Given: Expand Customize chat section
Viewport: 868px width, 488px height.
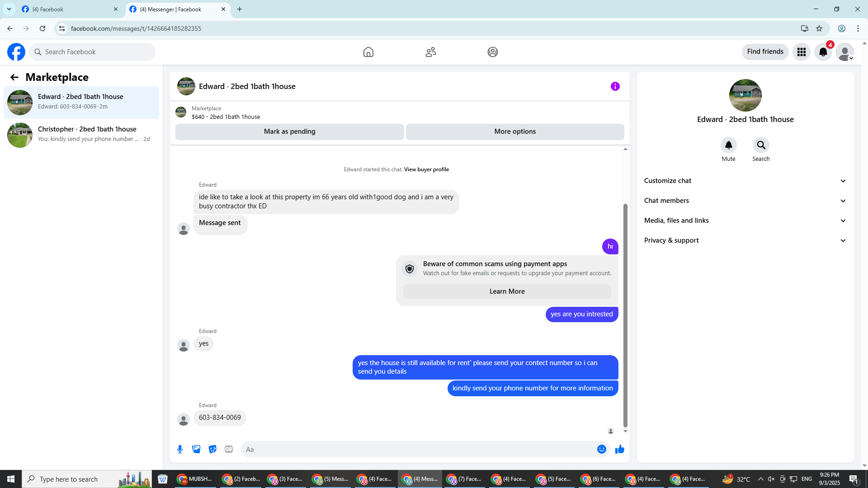Looking at the screenshot, I should [745, 181].
